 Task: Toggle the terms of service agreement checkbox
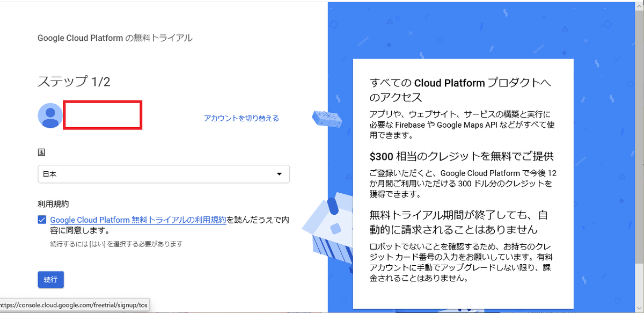[42, 220]
